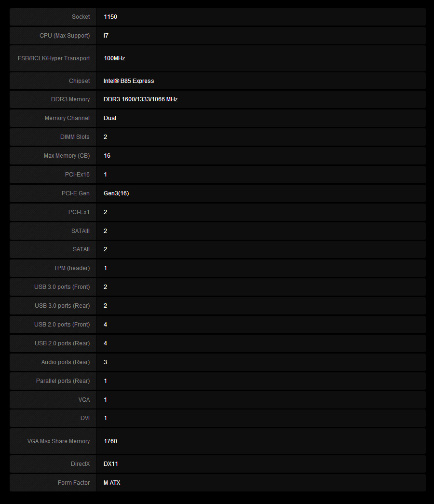Click USB 3.0 ports (Front) label
The height and width of the screenshot is (504, 434).
coord(62,287)
